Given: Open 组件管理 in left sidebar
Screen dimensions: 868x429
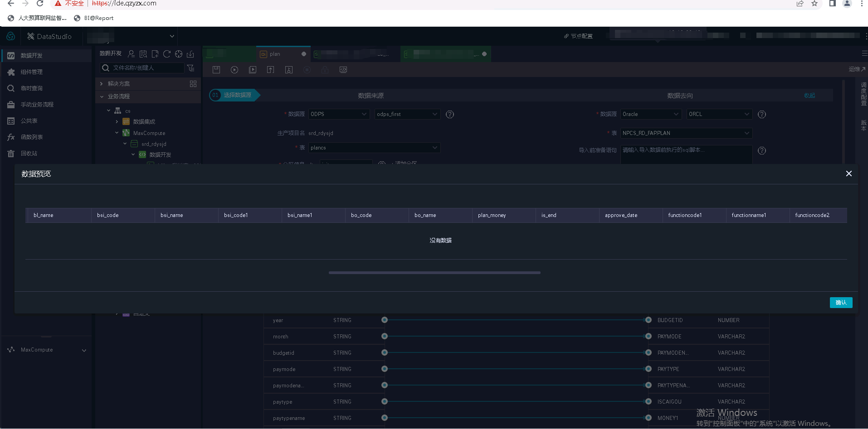Looking at the screenshot, I should (47, 72).
